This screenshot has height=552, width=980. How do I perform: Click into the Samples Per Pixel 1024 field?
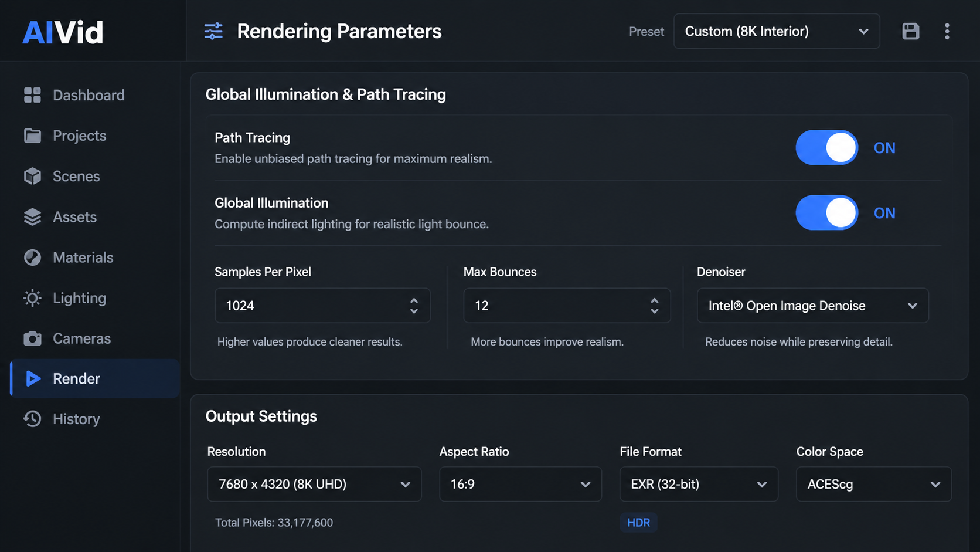pos(322,306)
